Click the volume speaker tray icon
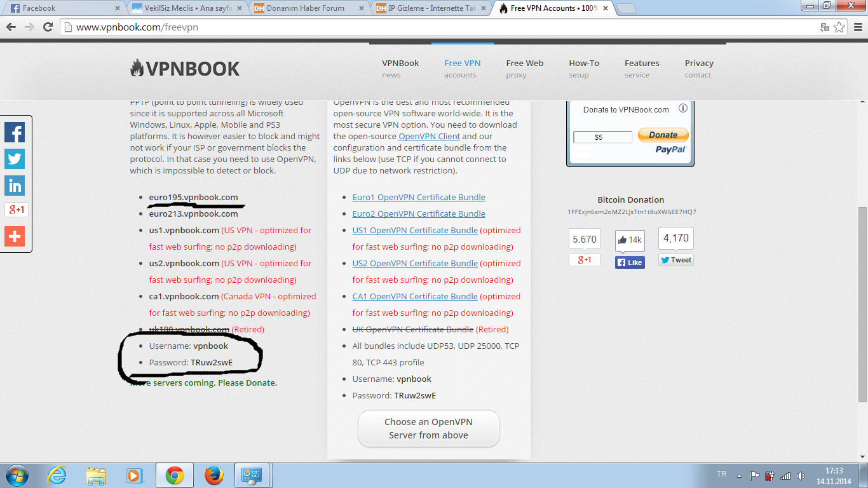This screenshot has height=488, width=868. coord(801,475)
